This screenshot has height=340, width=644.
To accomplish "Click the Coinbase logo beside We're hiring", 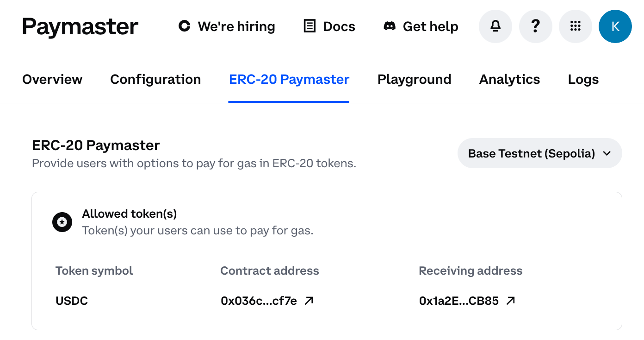I will tap(184, 26).
